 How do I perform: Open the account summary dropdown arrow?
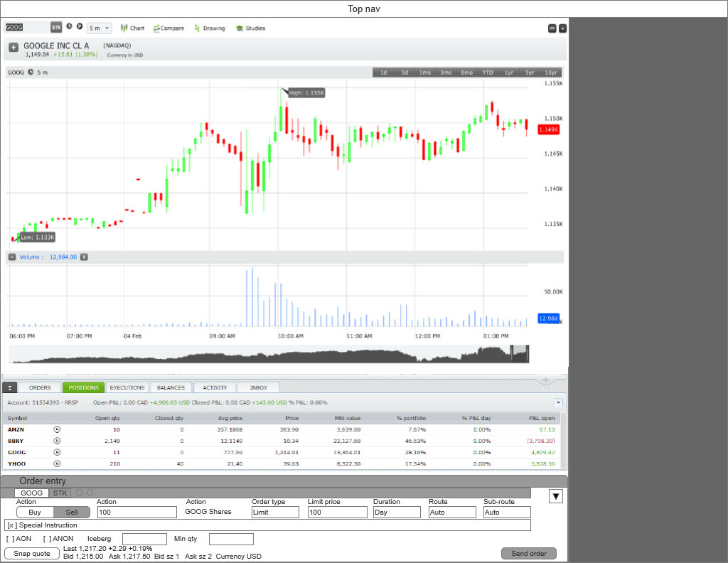[x=558, y=402]
